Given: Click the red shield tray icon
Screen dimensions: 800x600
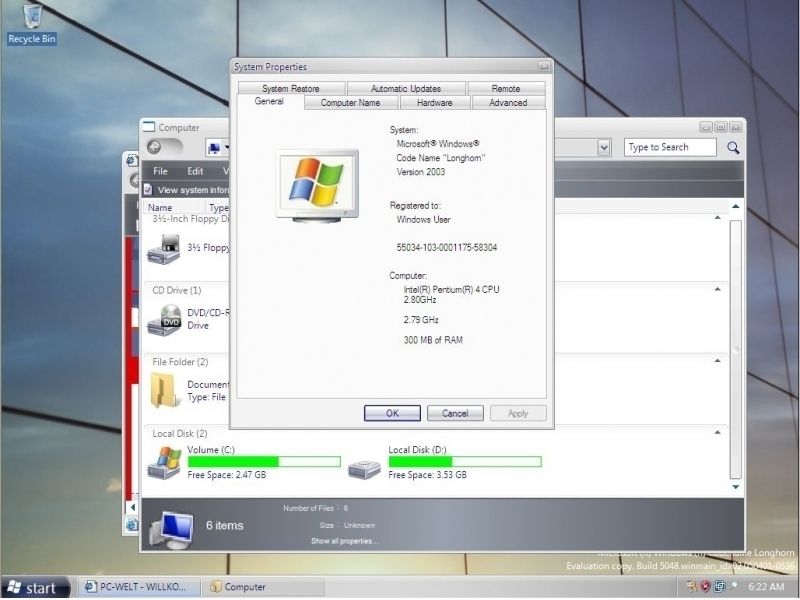Looking at the screenshot, I should point(706,586).
